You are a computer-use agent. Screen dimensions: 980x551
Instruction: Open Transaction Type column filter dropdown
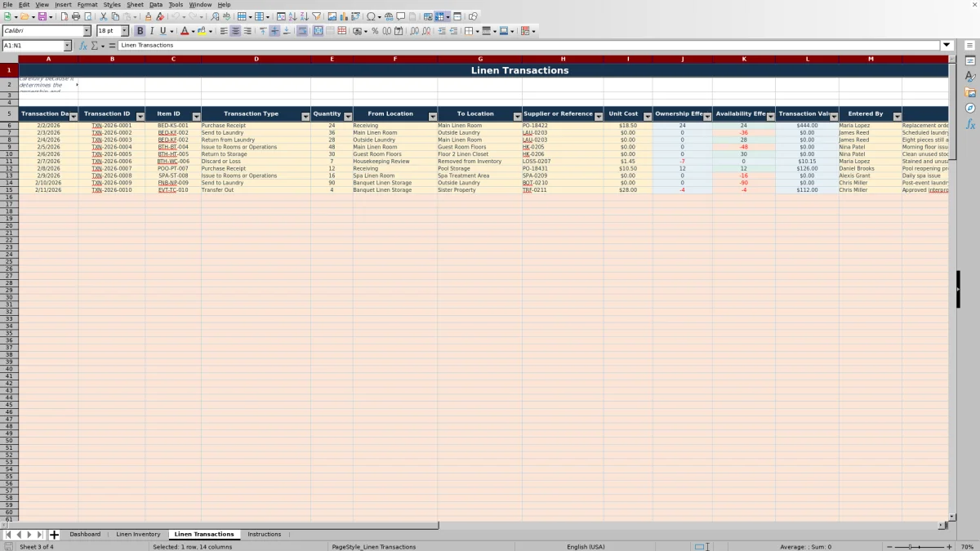[306, 117]
